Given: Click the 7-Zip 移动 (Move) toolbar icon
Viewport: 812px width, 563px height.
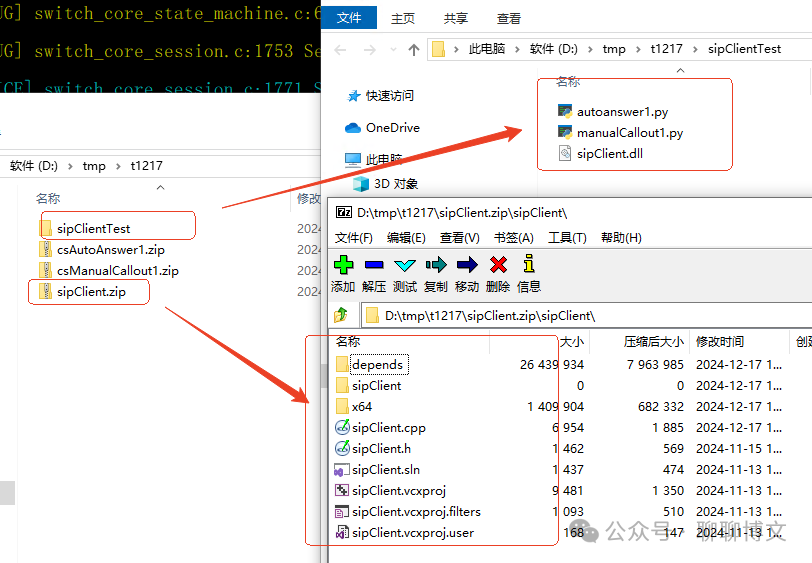Looking at the screenshot, I should (467, 265).
